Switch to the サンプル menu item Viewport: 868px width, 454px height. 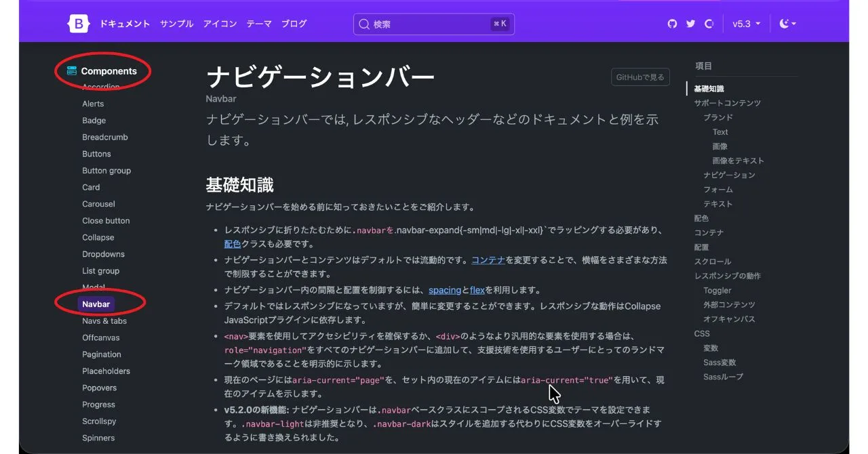coord(176,23)
